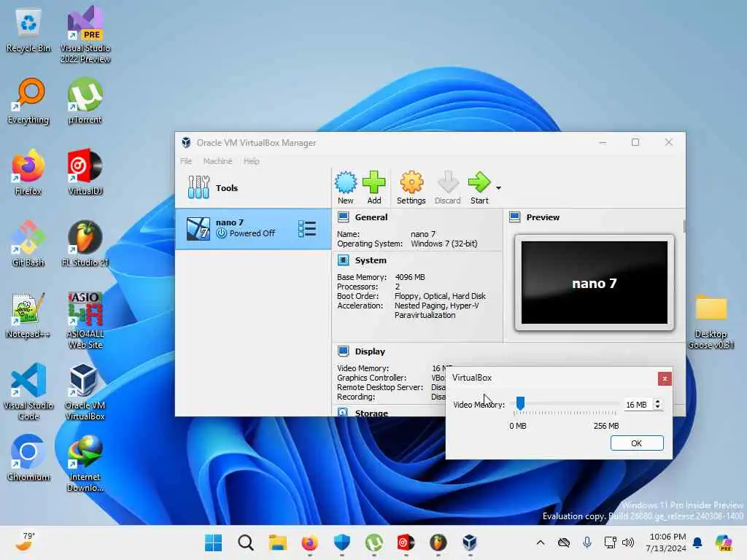Select the Chromium desktop icon

[x=28, y=458]
